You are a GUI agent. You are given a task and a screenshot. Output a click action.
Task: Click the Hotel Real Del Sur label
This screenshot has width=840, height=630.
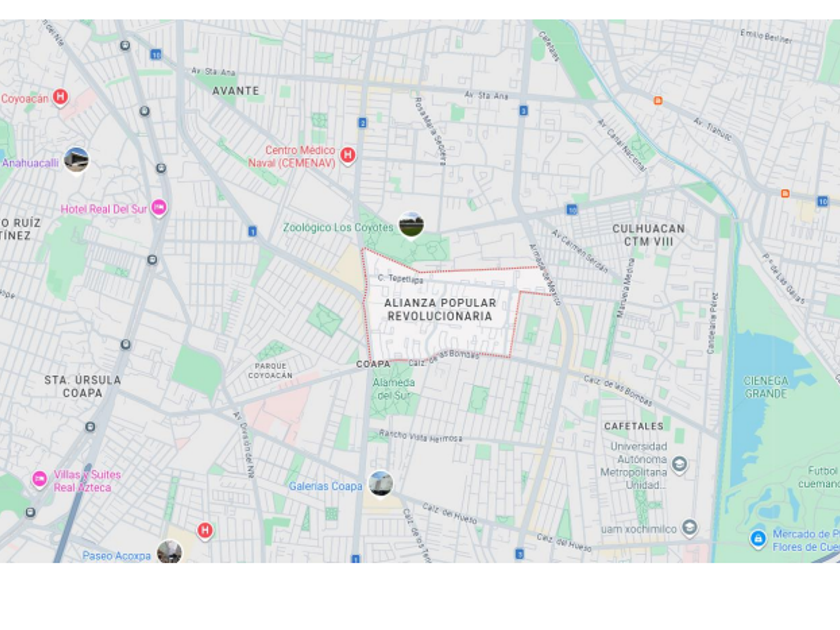[104, 209]
